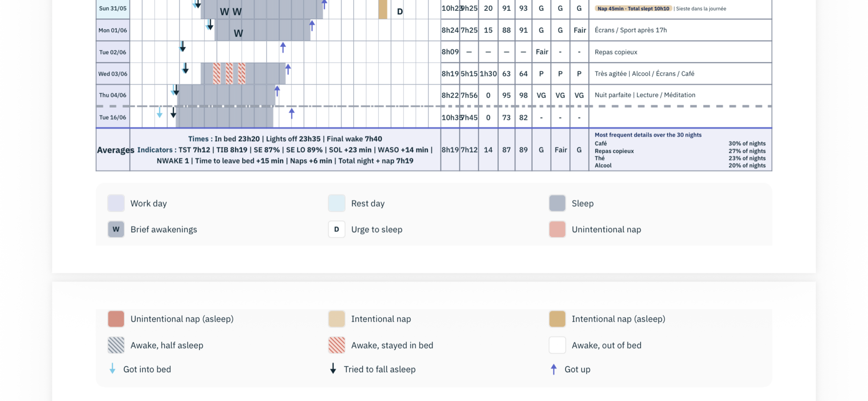Select the Wed 03/06 row label
This screenshot has height=401, width=868.
[113, 74]
